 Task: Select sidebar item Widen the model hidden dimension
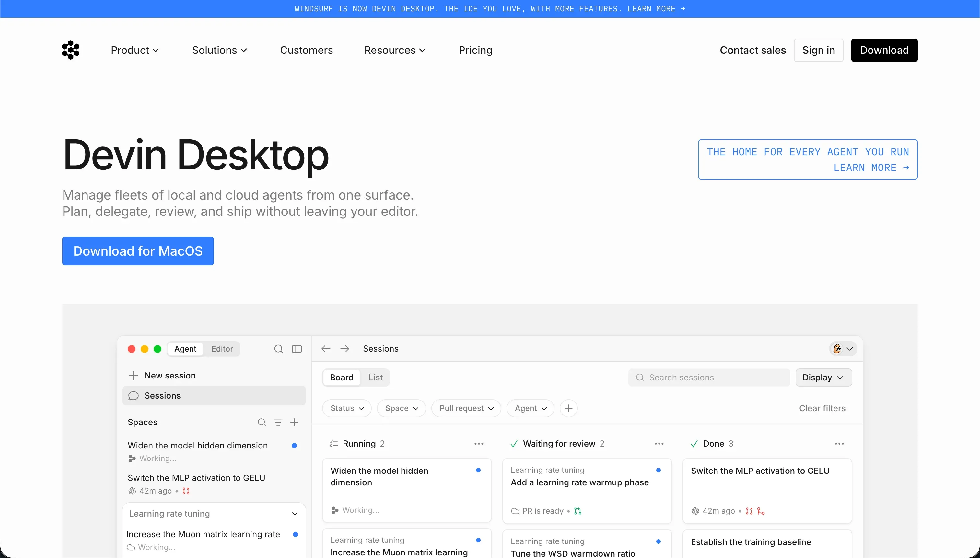(x=214, y=451)
